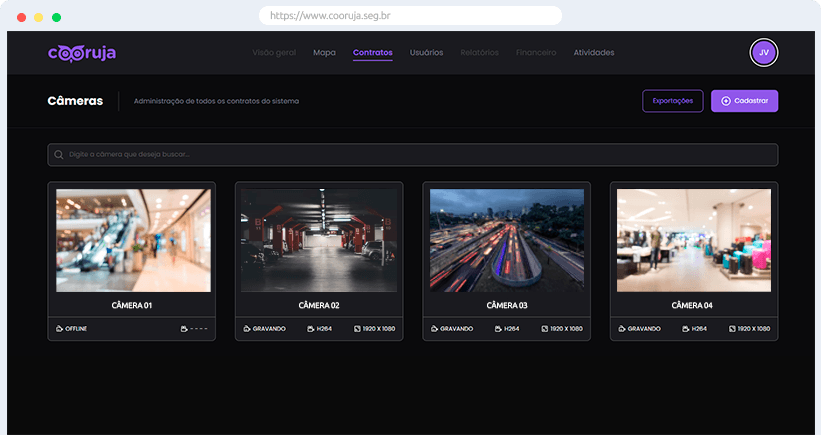Click the Exportações button

pos(673,101)
